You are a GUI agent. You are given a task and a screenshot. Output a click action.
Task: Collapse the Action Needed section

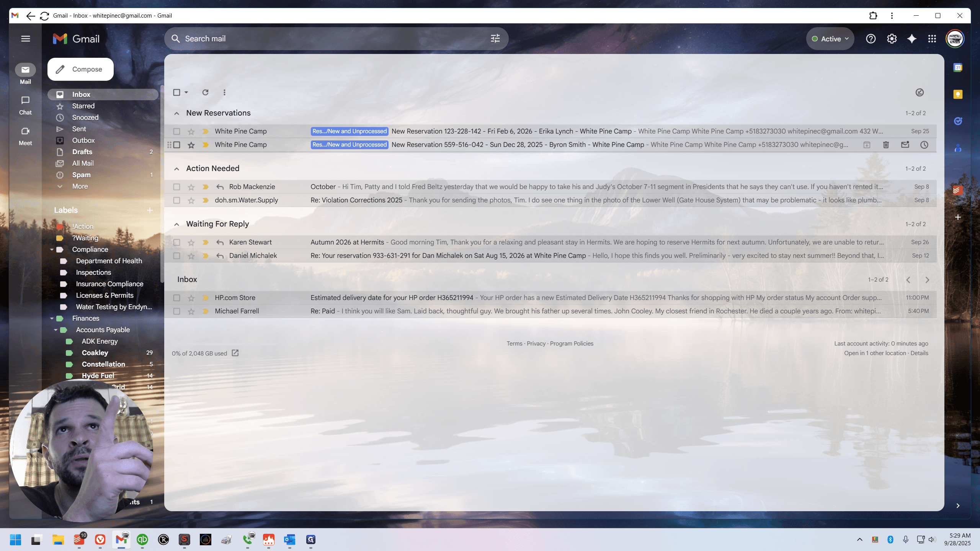tap(176, 169)
